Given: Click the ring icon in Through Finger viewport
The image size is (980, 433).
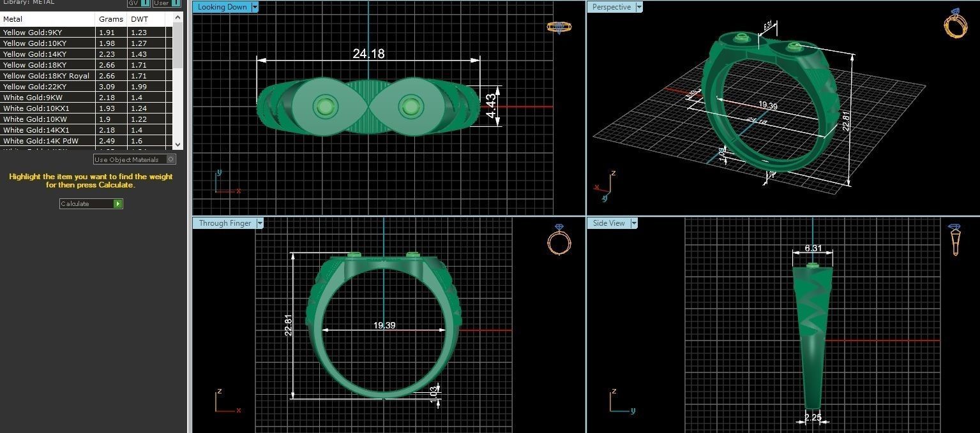Looking at the screenshot, I should (559, 239).
